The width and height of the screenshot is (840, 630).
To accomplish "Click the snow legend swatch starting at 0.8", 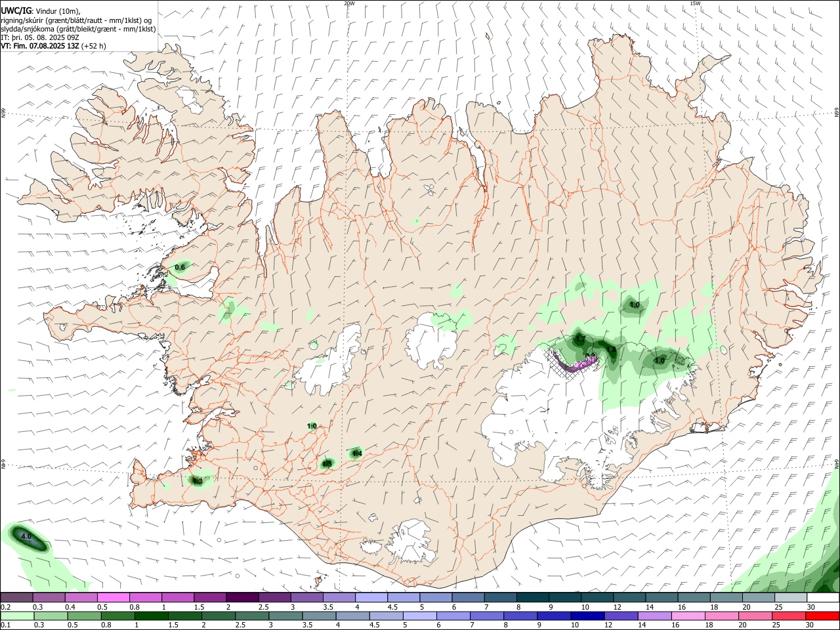I will coord(146,598).
